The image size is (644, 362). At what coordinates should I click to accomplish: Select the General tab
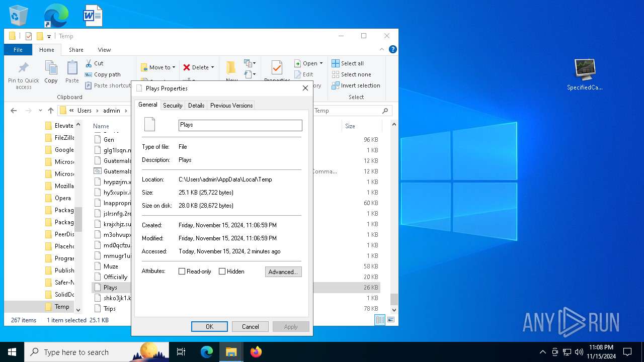click(148, 105)
